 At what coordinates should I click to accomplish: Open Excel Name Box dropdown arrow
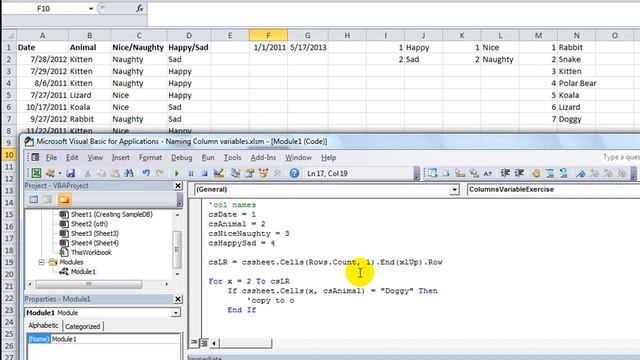(91, 9)
